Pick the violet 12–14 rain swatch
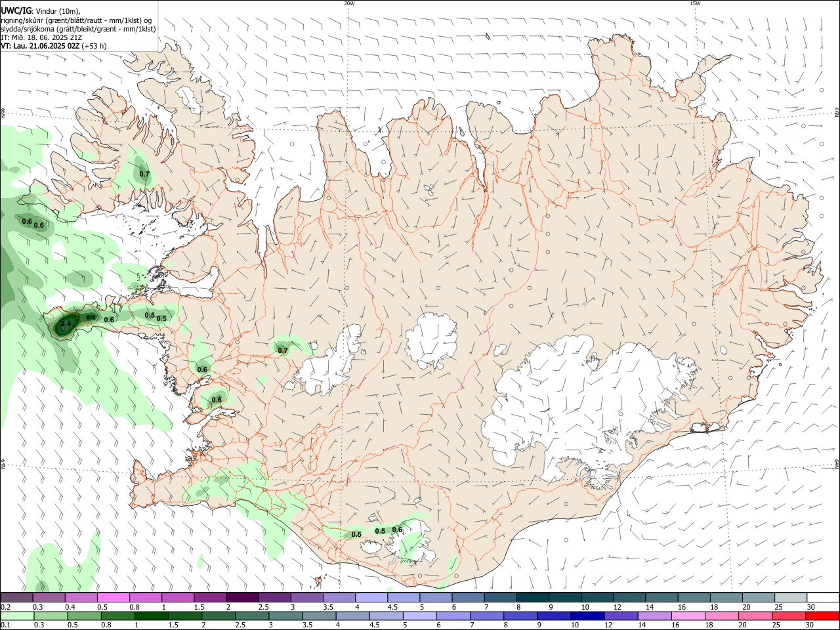 click(x=621, y=616)
